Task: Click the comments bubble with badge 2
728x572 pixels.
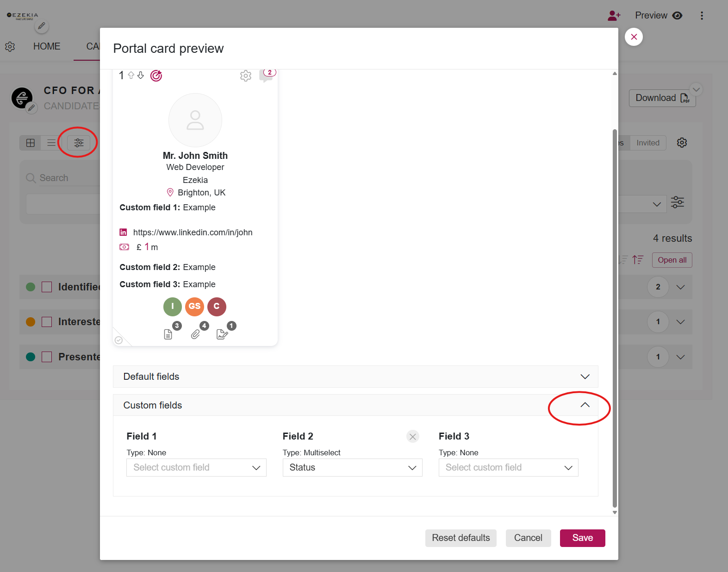Action: (x=267, y=75)
